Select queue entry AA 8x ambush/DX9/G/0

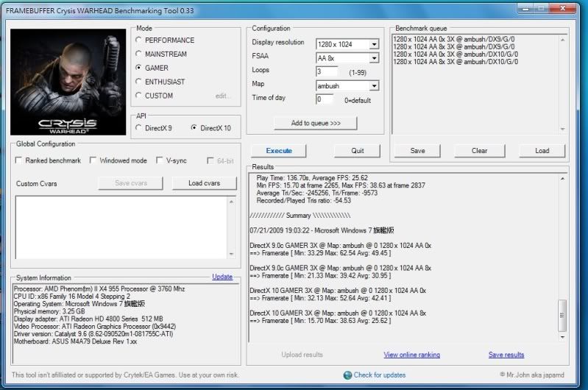click(x=454, y=46)
